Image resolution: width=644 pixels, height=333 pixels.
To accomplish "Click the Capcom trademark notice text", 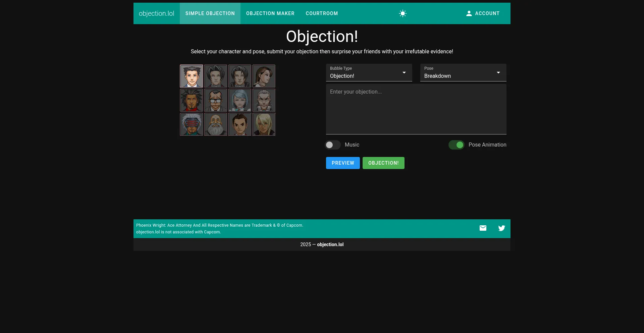I will click(220, 225).
